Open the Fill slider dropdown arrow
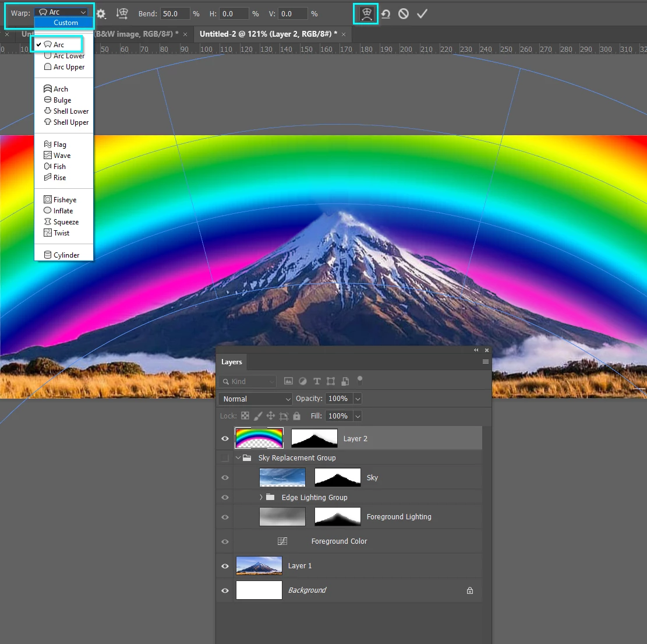647x644 pixels. (358, 416)
